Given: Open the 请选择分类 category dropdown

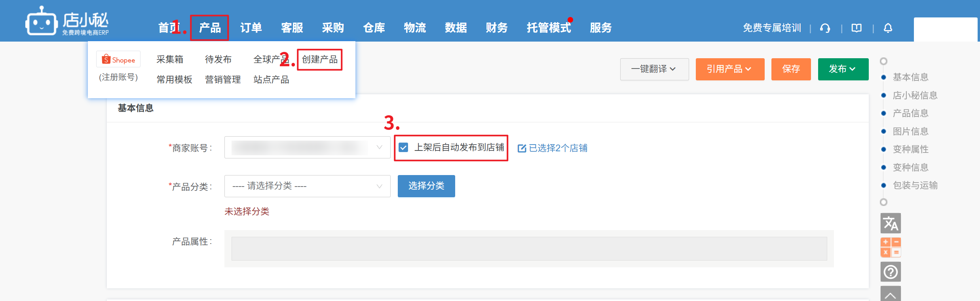Looking at the screenshot, I should point(307,186).
